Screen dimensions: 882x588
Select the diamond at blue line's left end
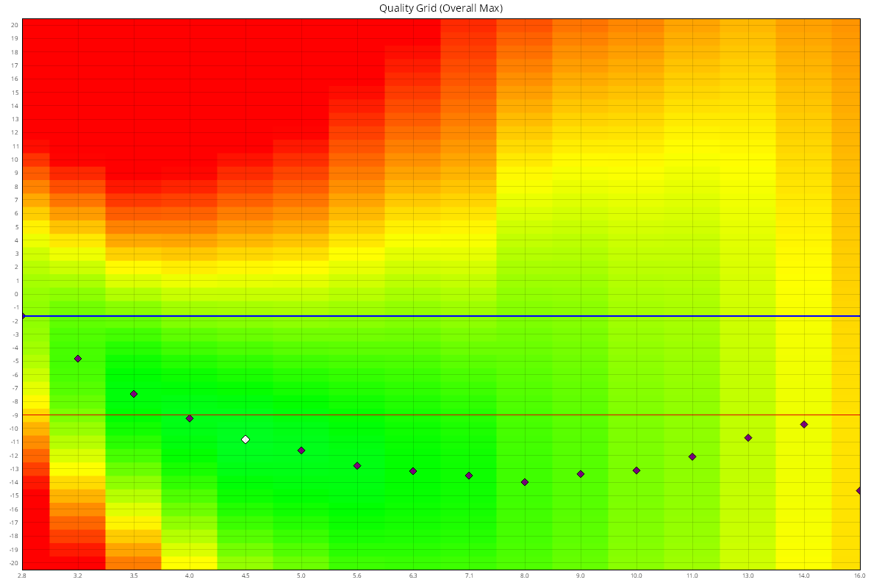click(x=23, y=315)
